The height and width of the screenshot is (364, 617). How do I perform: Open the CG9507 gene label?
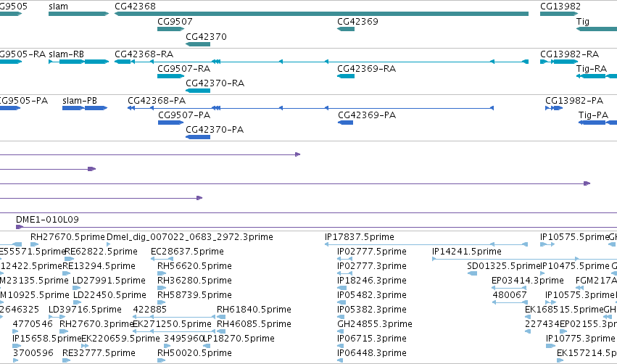175,22
